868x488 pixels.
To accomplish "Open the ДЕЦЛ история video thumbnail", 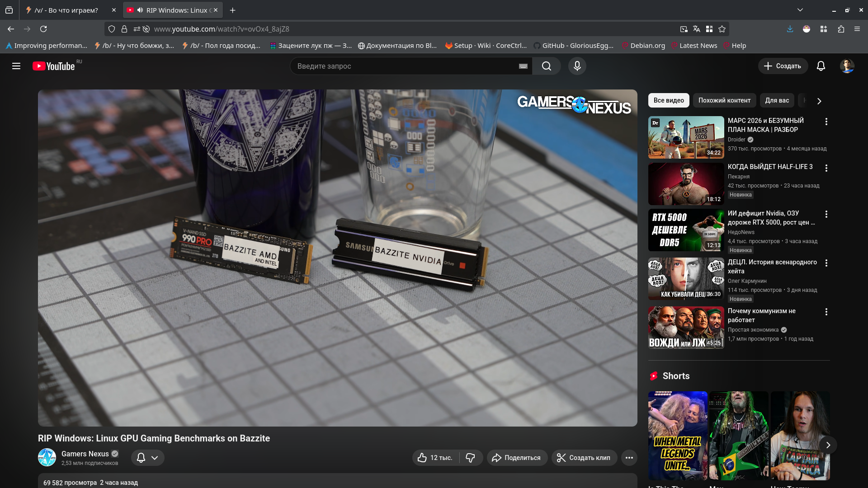I will pyautogui.click(x=686, y=279).
